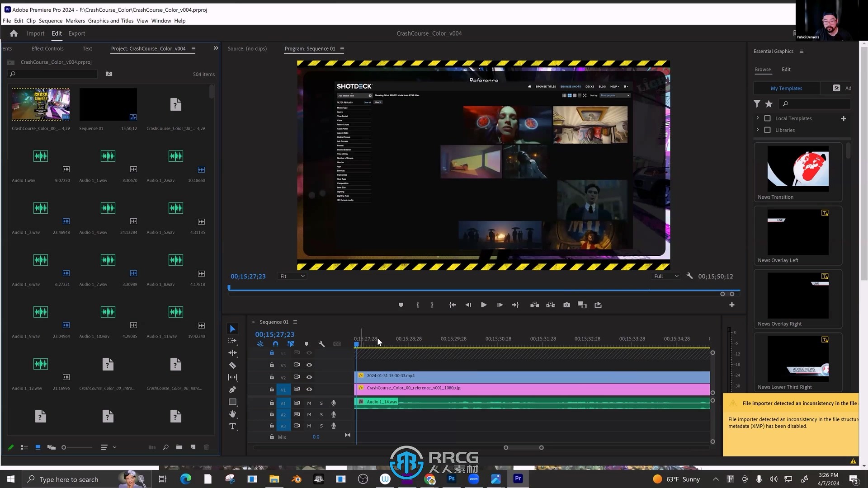Open timeline display settings wrench

click(x=321, y=344)
